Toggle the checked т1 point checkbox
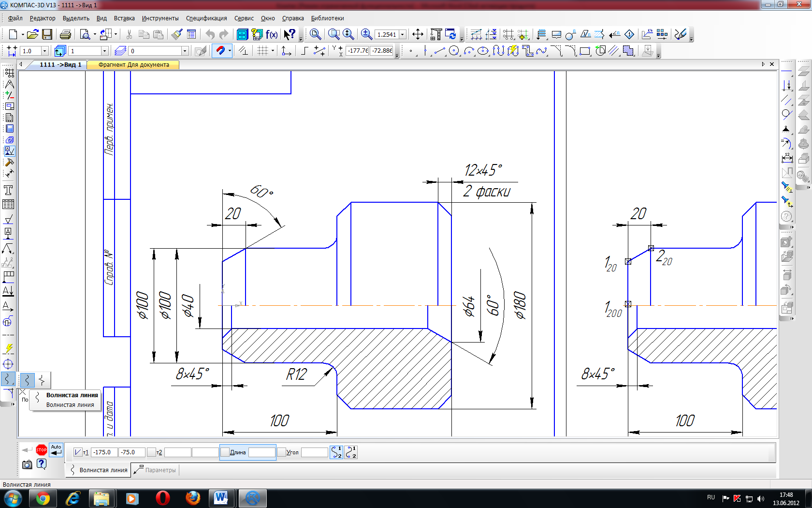This screenshot has width=812, height=508. [x=77, y=452]
